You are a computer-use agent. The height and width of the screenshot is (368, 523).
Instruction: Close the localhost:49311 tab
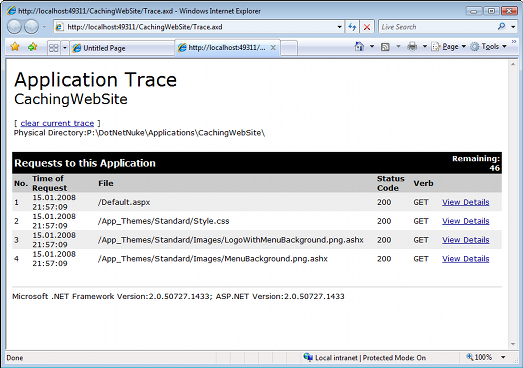tap(273, 48)
